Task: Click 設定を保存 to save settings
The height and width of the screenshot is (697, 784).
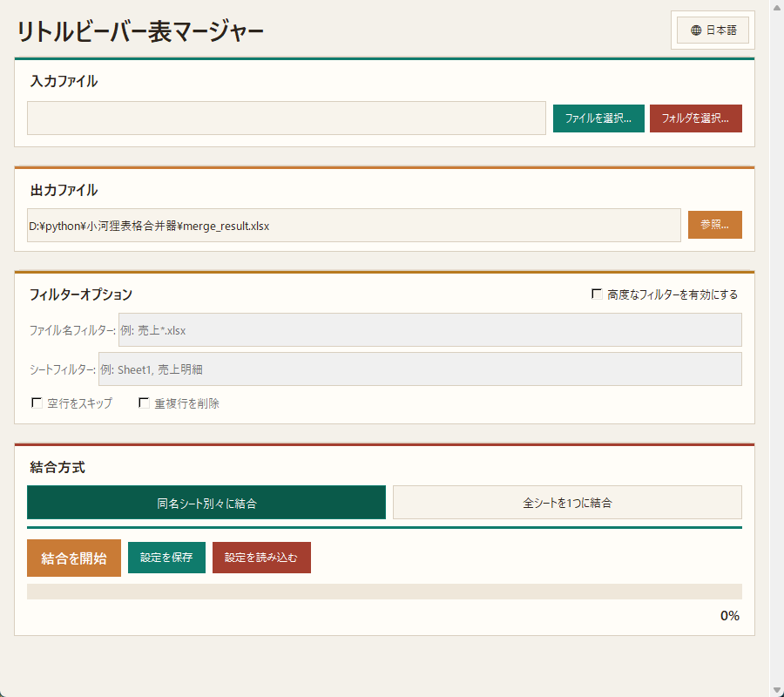Action: (x=166, y=558)
